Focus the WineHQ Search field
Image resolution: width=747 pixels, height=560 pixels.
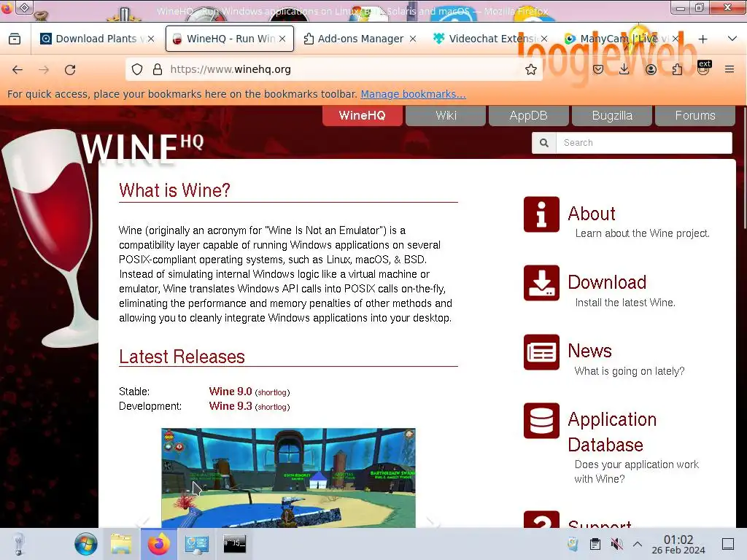pyautogui.click(x=643, y=143)
